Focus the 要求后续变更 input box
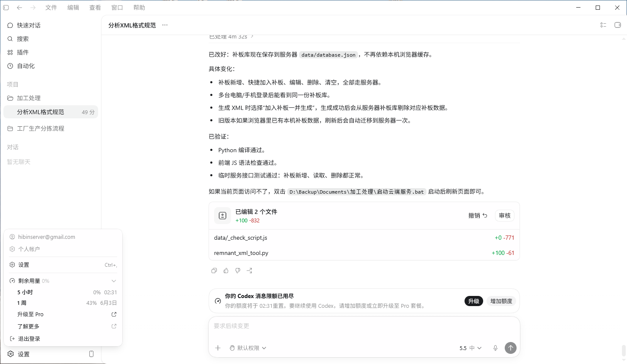The image size is (627, 364). [364, 326]
